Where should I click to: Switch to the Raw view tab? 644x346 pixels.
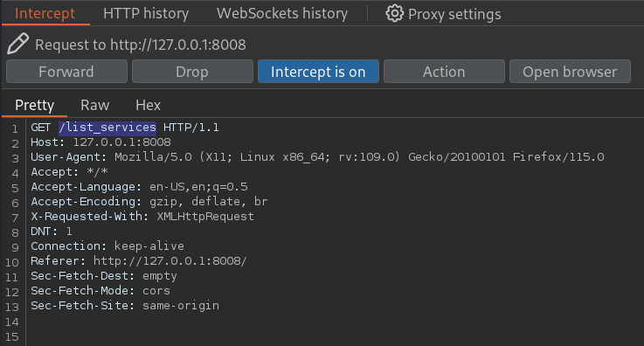click(95, 105)
